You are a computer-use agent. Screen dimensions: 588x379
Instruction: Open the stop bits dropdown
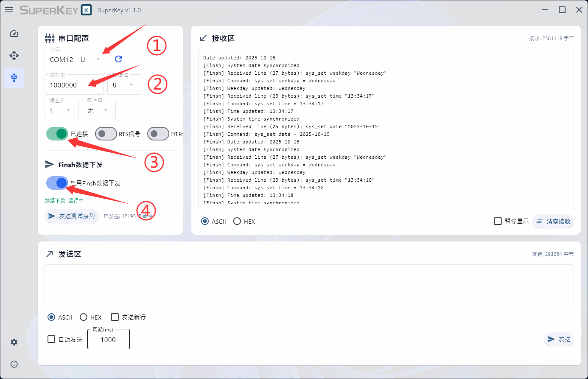62,110
